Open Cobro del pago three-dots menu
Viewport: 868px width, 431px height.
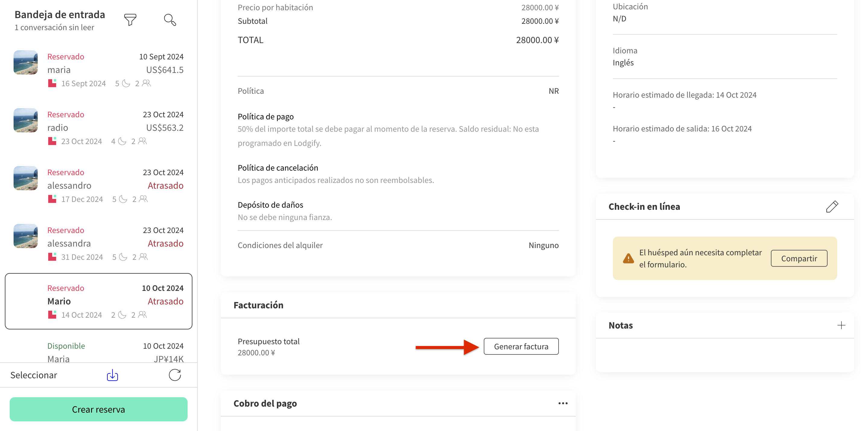coord(563,403)
